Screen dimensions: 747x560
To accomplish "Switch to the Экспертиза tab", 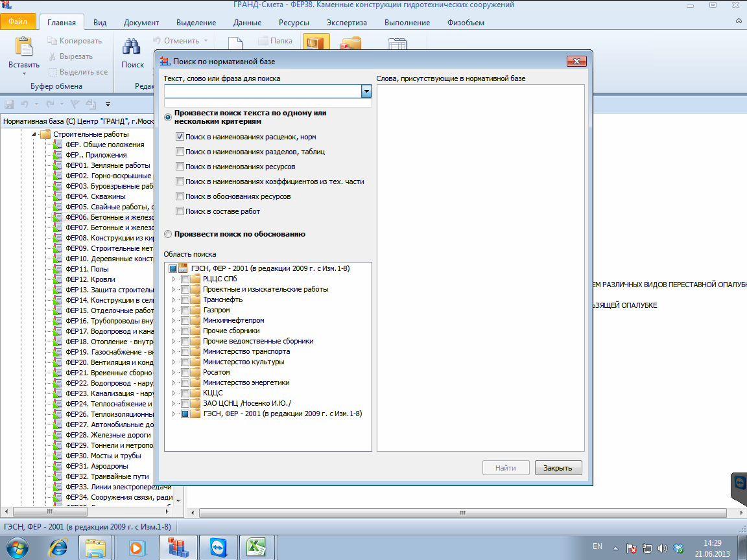I will pyautogui.click(x=347, y=23).
